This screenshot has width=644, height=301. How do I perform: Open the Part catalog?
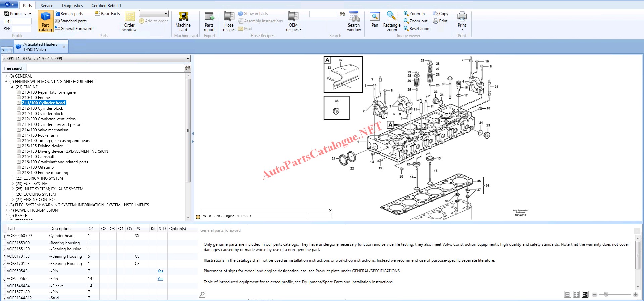(x=45, y=21)
